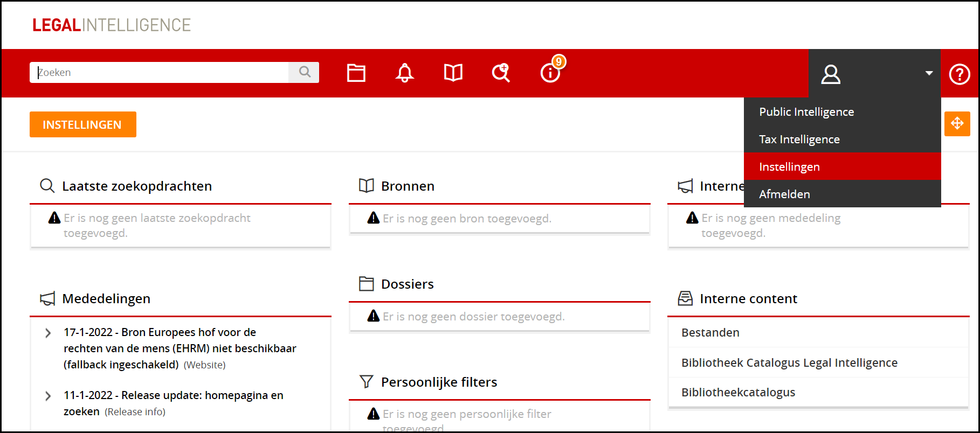Open Bibliotheek Catalogus Legal Intelligence link
980x433 pixels.
[x=789, y=362]
